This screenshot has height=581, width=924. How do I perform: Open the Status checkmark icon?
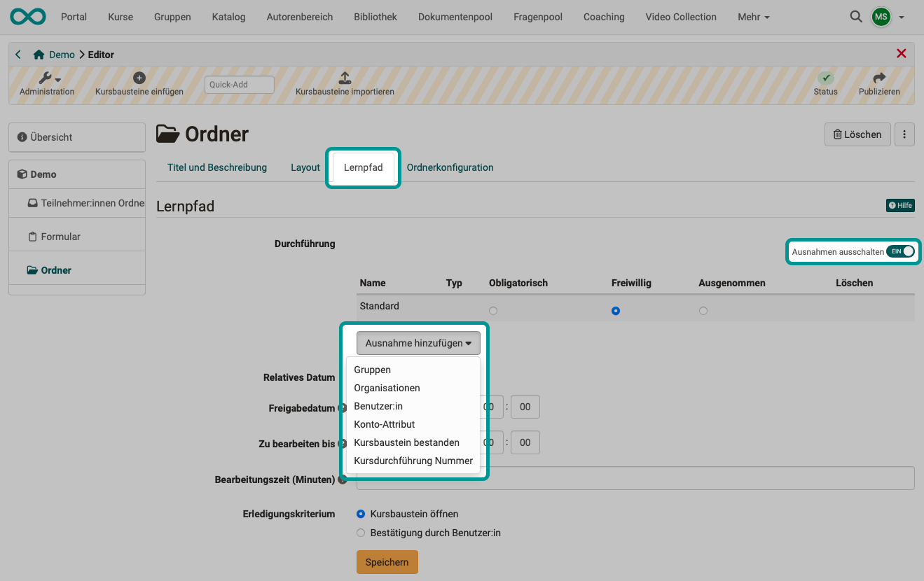pyautogui.click(x=825, y=78)
